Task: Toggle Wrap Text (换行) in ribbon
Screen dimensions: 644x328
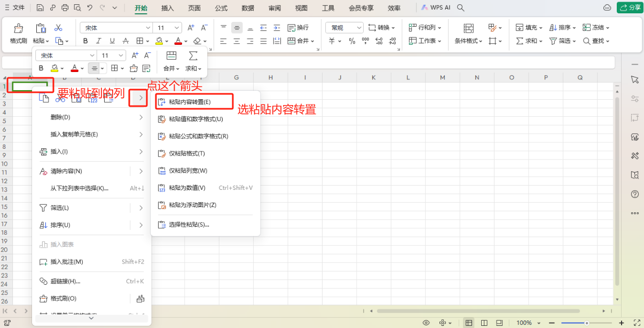Action: pos(298,28)
